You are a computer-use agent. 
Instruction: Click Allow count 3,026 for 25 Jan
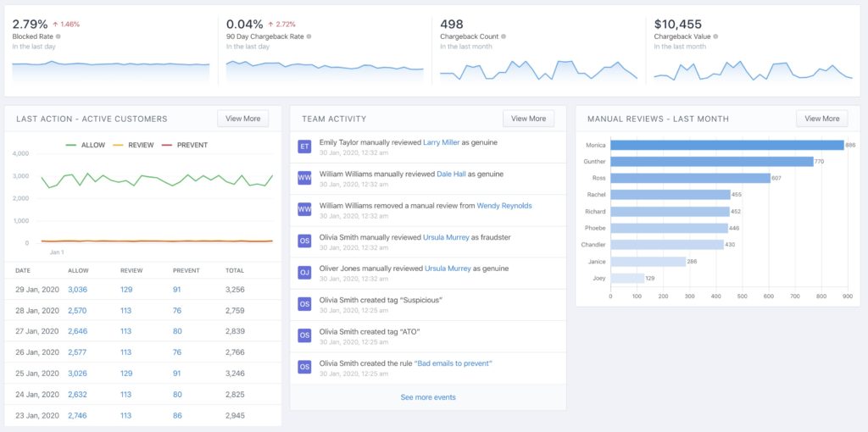pos(77,374)
